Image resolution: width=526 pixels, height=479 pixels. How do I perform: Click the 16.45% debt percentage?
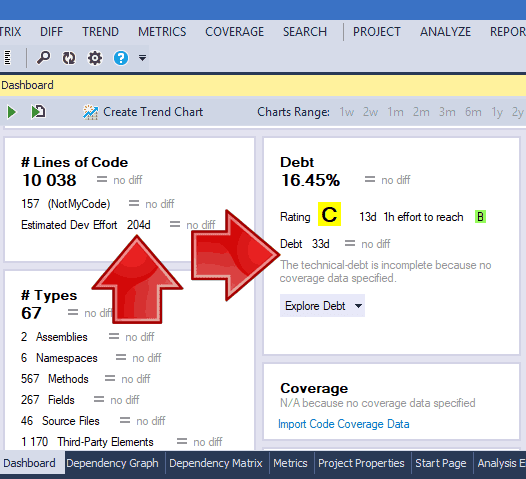[x=311, y=180]
